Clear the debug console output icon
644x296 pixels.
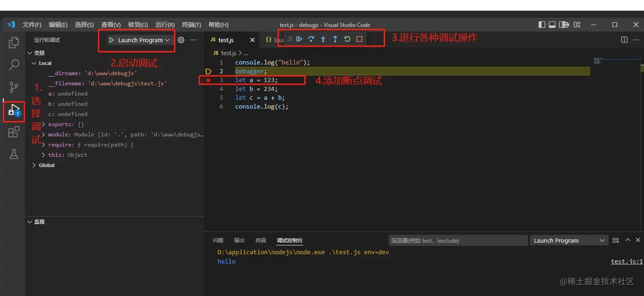[616, 240]
